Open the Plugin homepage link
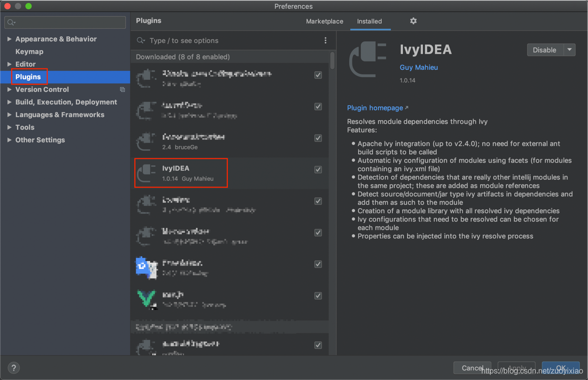Viewport: 588px width, 380px height. click(x=375, y=108)
